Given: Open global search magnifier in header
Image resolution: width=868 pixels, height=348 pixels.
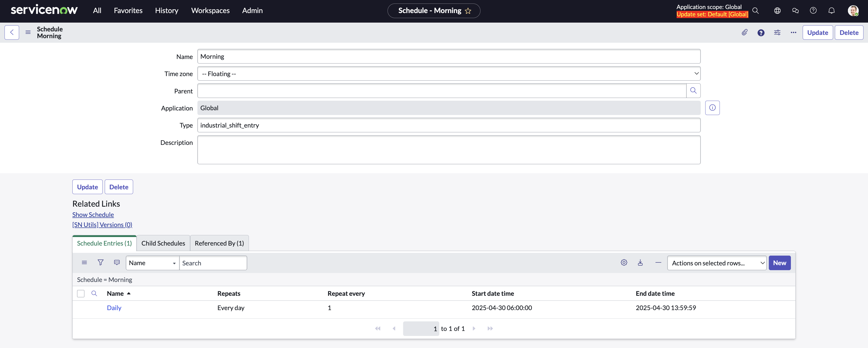Looking at the screenshot, I should coord(755,11).
